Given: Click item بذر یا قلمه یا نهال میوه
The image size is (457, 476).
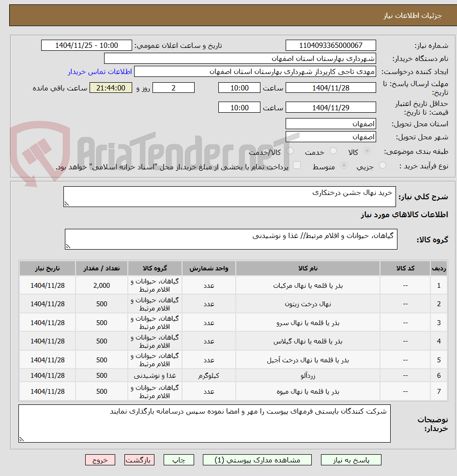Looking at the screenshot, I should tap(308, 392).
